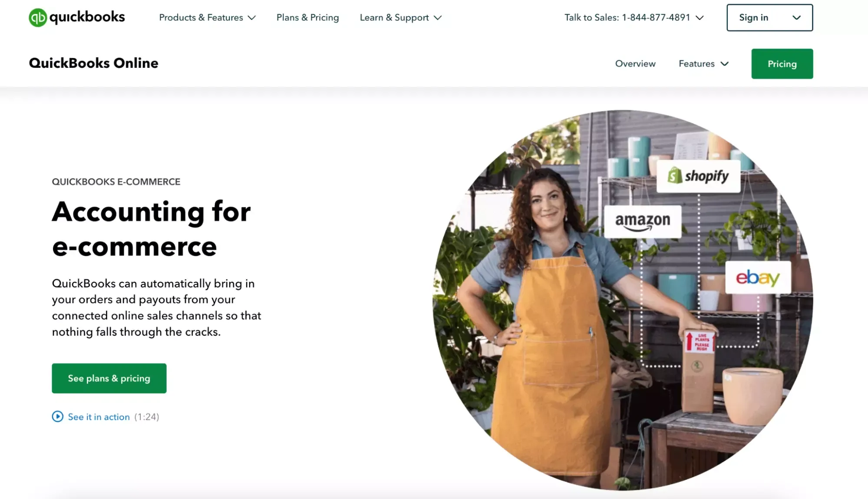Open the Sign in dropdown arrow
This screenshot has height=499, width=868.
[796, 17]
